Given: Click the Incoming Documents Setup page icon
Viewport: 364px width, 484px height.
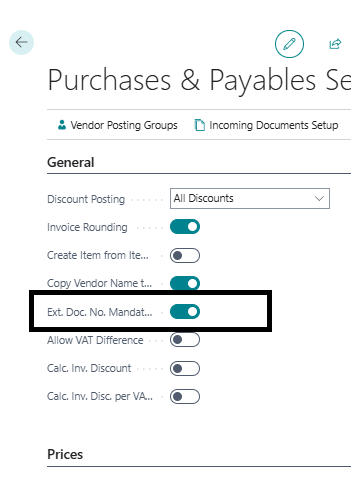Looking at the screenshot, I should tap(199, 125).
